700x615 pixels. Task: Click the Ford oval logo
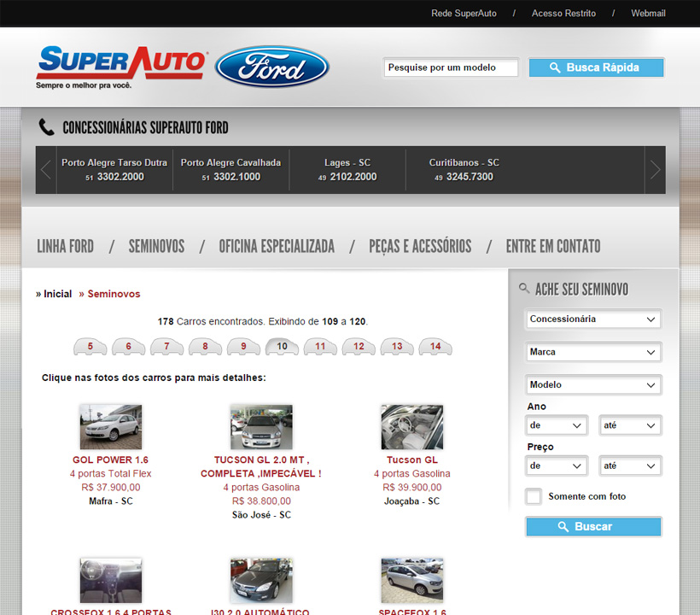tap(272, 67)
